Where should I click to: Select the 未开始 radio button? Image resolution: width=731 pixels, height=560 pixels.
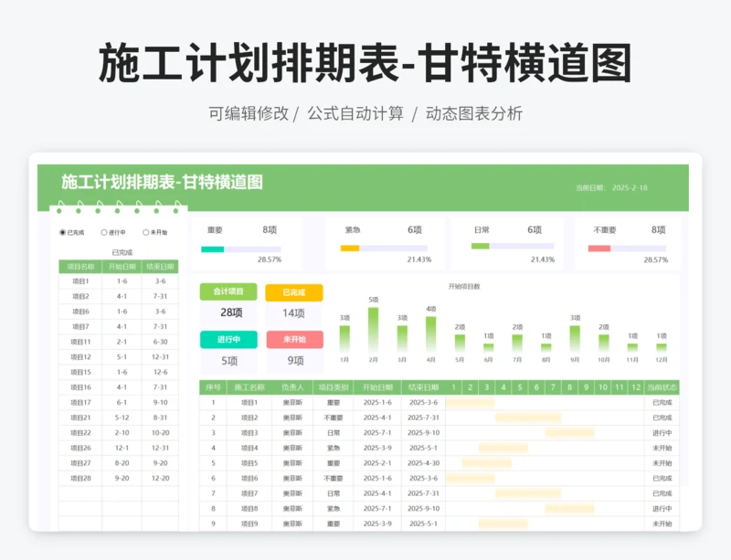tap(145, 232)
